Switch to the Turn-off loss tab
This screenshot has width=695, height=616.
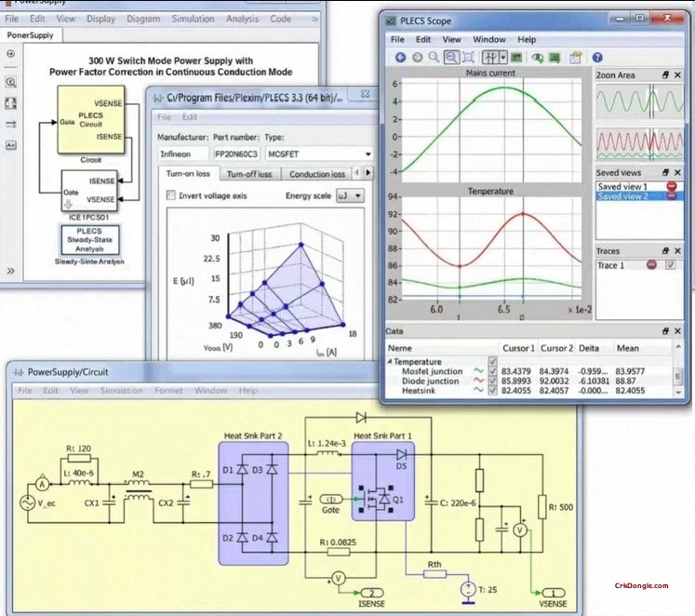tap(249, 174)
